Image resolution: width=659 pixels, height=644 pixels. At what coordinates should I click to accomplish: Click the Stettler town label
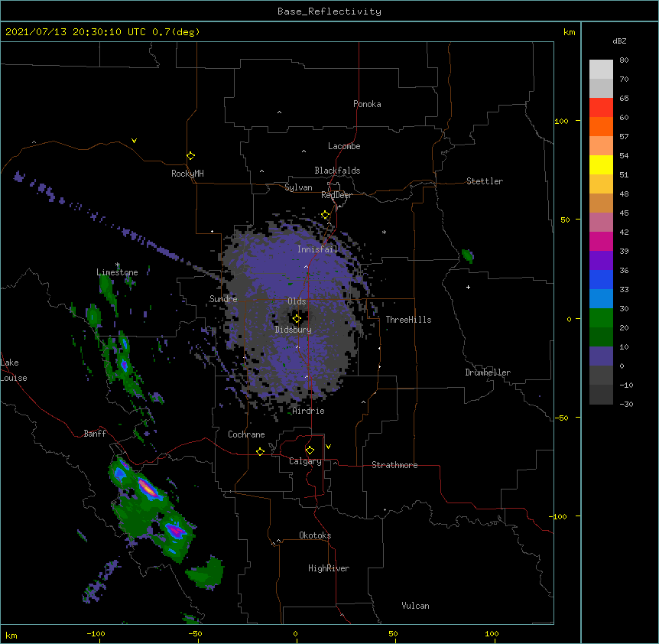click(x=485, y=181)
